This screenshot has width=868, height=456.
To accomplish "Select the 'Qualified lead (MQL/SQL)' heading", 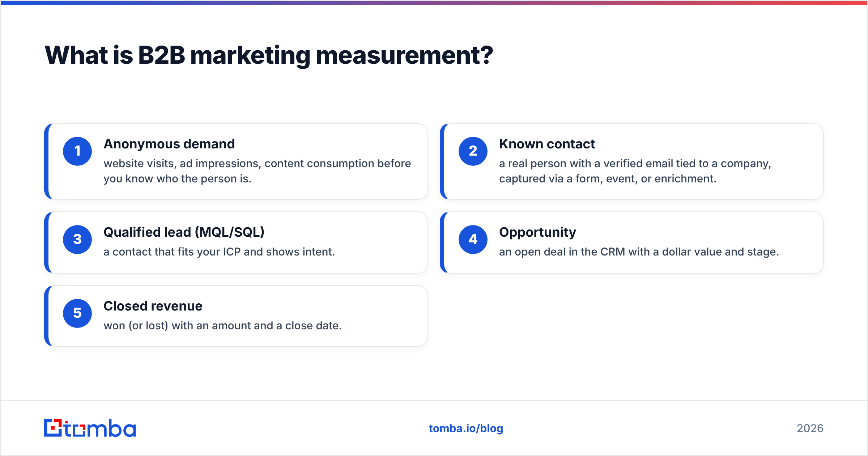I will click(184, 232).
